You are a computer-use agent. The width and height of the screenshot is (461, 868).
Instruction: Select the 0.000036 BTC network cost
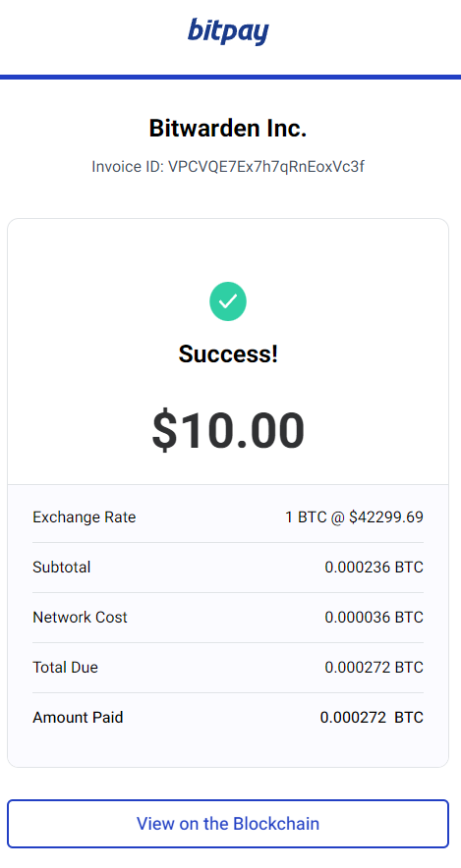(374, 618)
